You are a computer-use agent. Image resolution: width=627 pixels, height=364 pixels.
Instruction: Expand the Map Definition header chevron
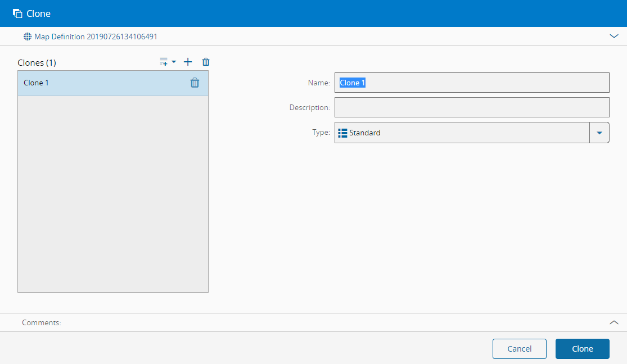(x=614, y=36)
